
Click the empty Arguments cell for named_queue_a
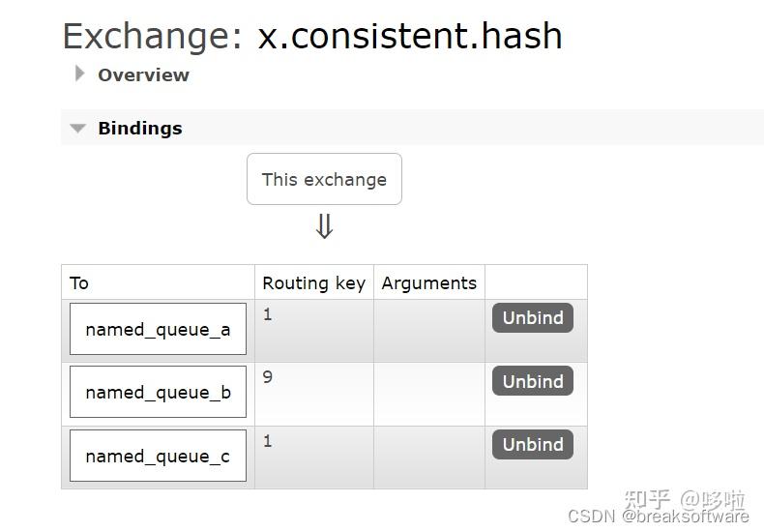(428, 330)
